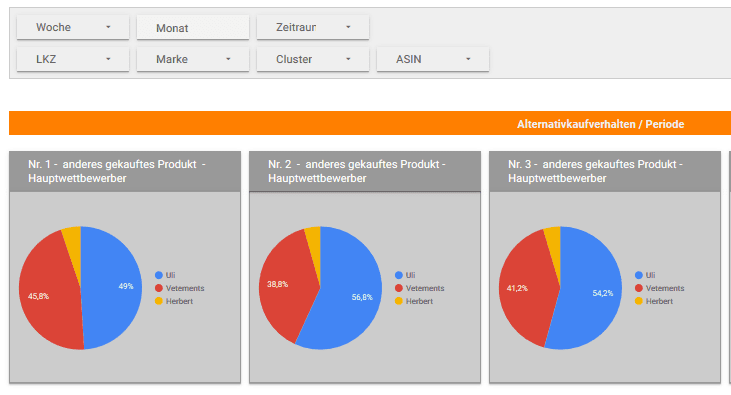
Task: Click the blue 49% slice in chart Nr. 1
Action: (112, 288)
